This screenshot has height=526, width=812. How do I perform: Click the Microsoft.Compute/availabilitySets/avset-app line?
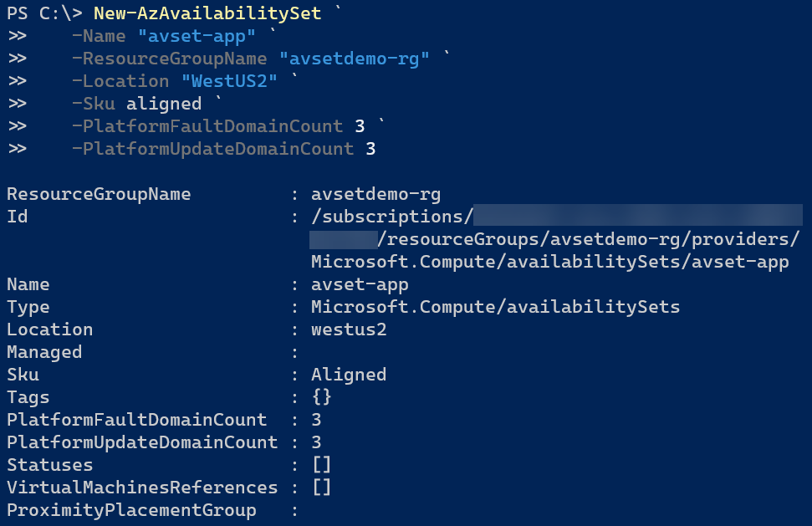coord(550,262)
